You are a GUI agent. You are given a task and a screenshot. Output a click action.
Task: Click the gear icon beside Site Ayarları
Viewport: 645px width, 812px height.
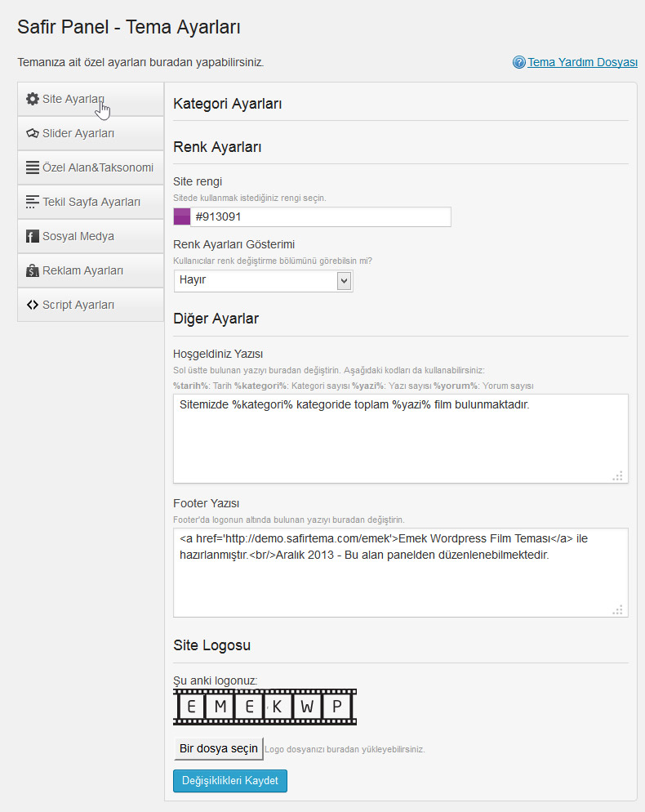pos(33,99)
